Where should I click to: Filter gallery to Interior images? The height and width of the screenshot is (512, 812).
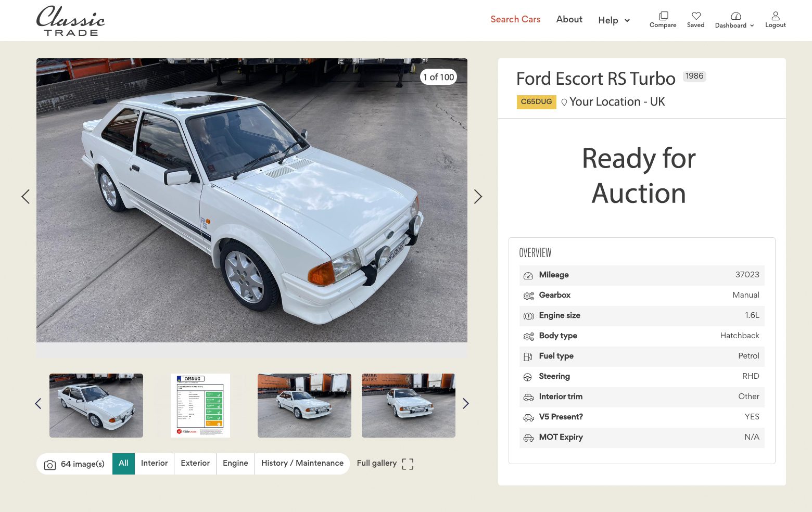click(154, 464)
